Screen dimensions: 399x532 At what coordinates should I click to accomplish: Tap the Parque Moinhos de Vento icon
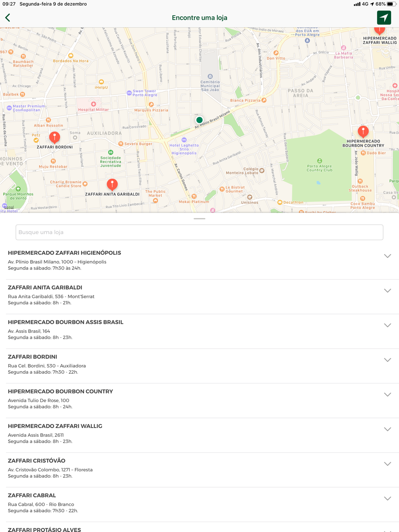pyautogui.click(x=18, y=189)
